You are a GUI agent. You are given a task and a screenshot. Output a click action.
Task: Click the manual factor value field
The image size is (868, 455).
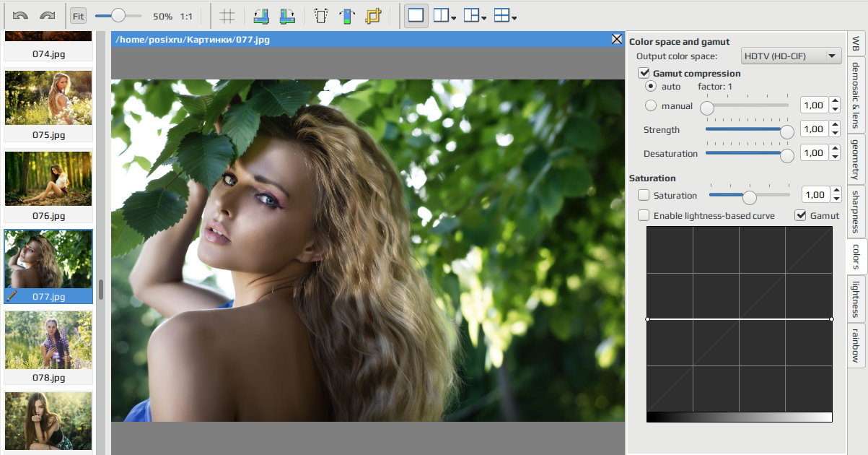point(815,106)
